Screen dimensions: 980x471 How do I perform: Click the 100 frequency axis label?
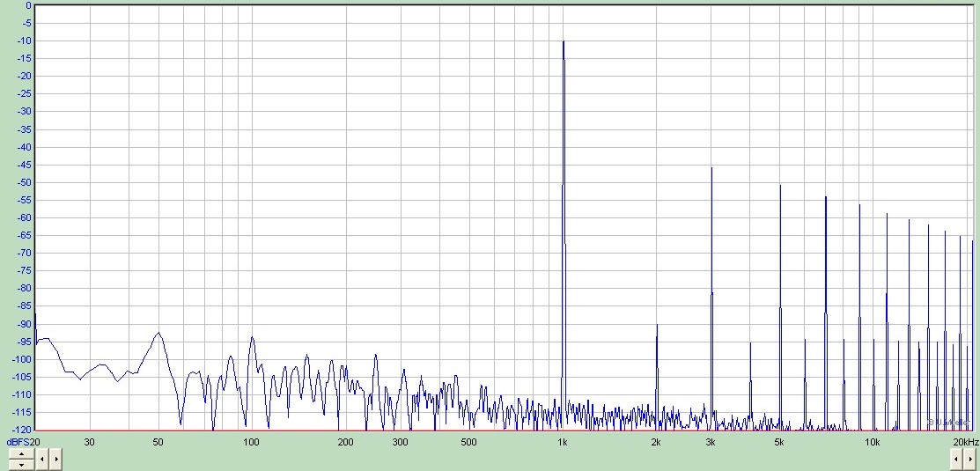coord(251,442)
